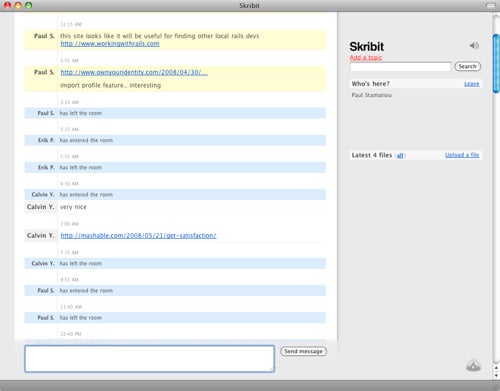Click the Who's here? header

pyautogui.click(x=370, y=84)
